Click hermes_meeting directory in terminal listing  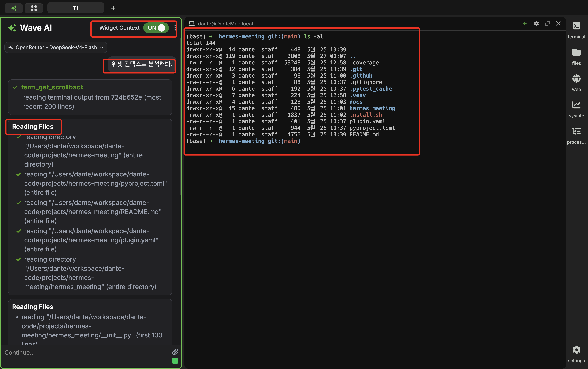point(372,108)
